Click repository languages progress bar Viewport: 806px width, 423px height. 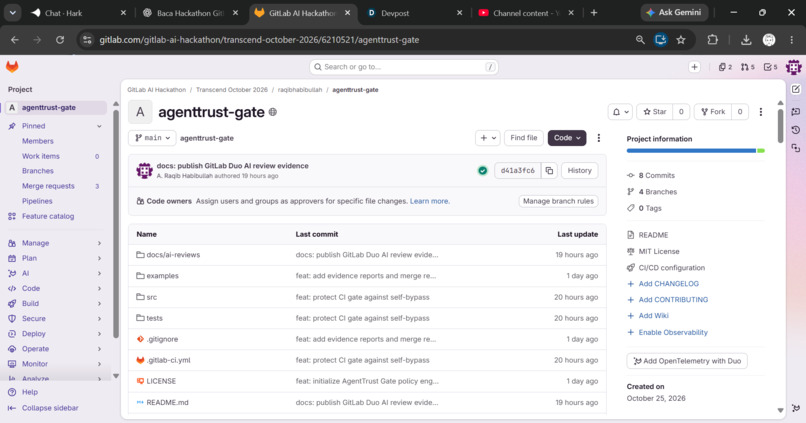695,151
